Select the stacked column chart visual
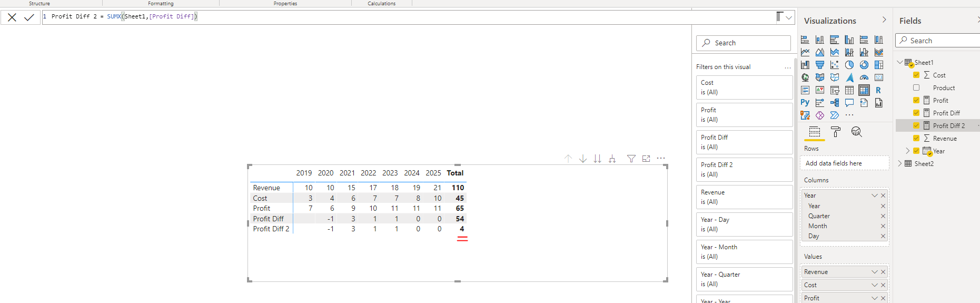This screenshot has width=980, height=303. [820, 40]
